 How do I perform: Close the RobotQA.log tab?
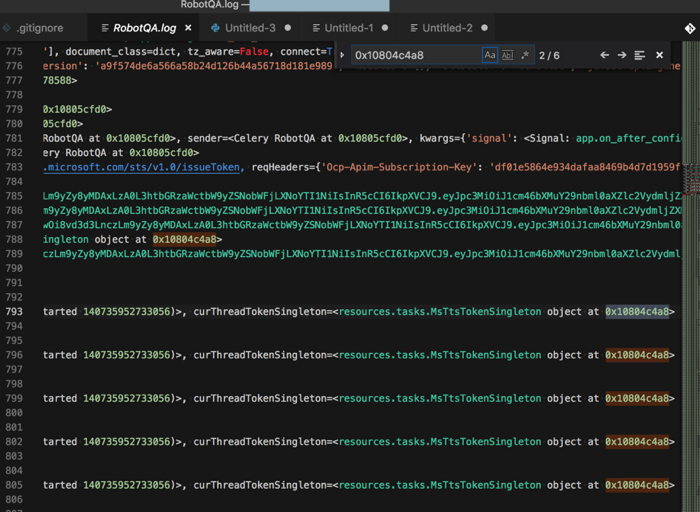(188, 28)
